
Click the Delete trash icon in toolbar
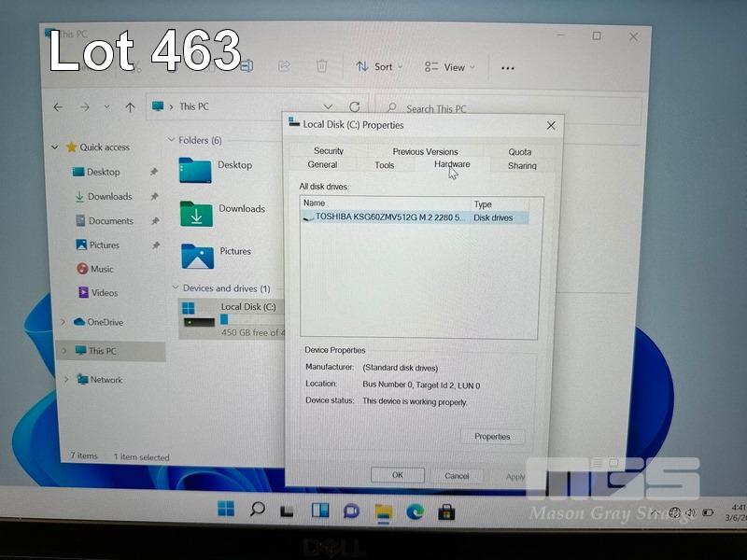[321, 66]
